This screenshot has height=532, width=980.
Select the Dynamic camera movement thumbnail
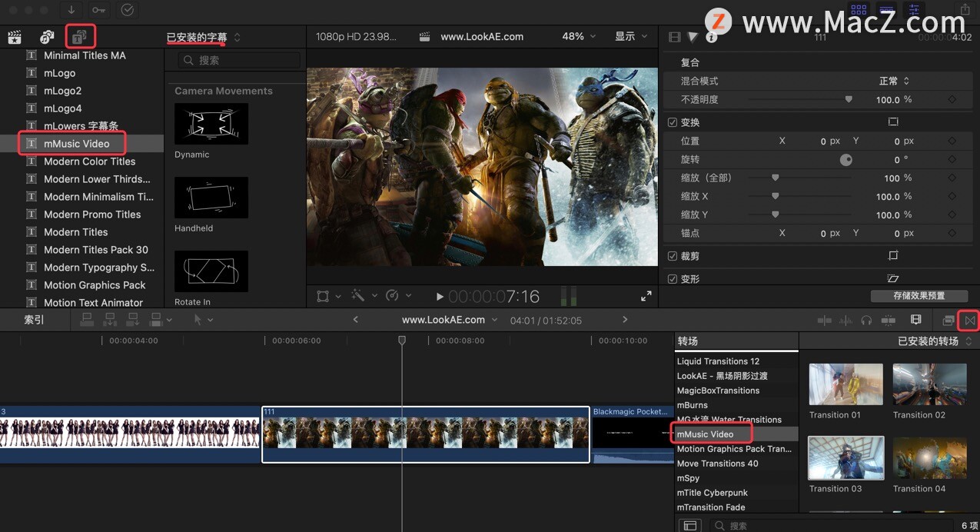(211, 124)
